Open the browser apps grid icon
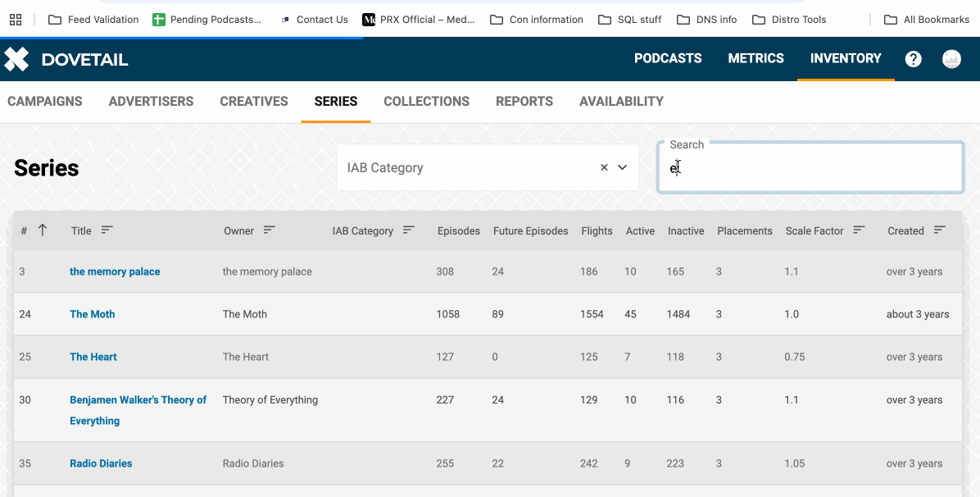The height and width of the screenshot is (497, 980). pos(16,20)
